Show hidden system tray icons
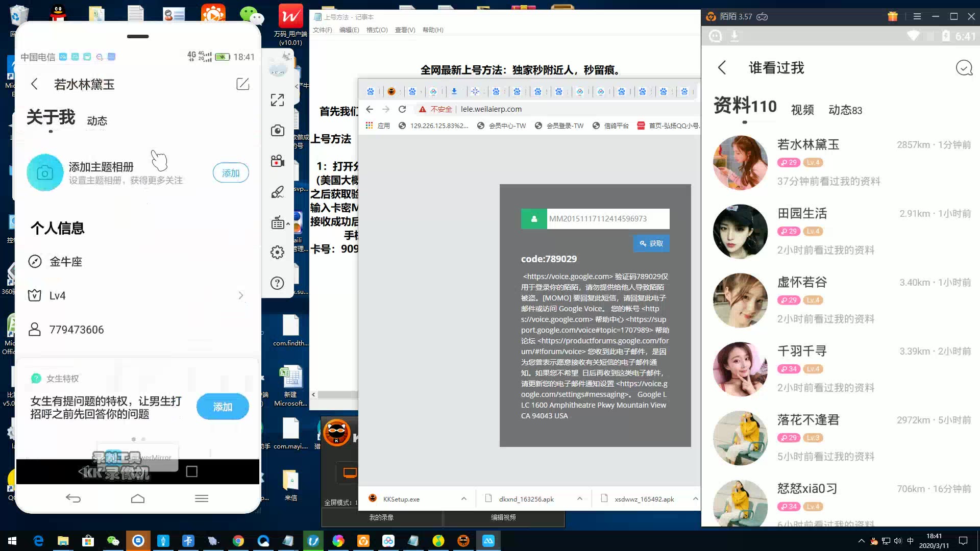The height and width of the screenshot is (551, 980). point(862,541)
